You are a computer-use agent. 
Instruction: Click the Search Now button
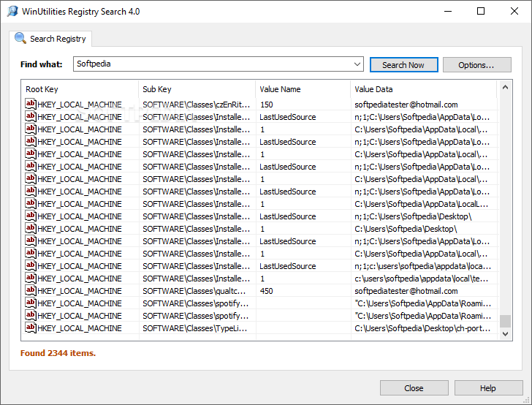pos(403,64)
